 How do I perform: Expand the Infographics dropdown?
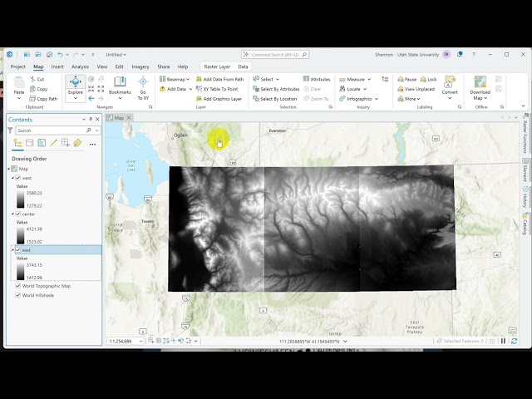(x=377, y=99)
